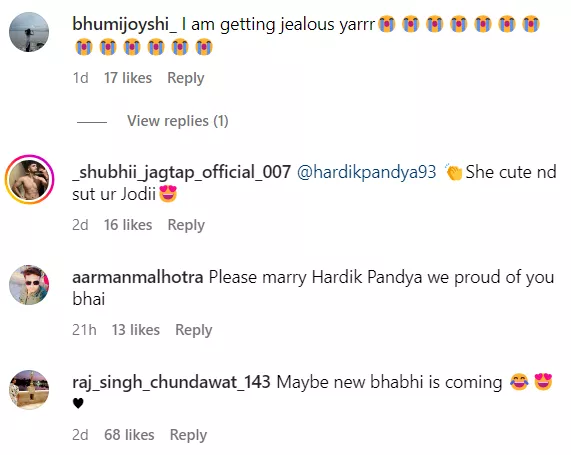
Task: Open raj_singh_chundawat_143 username link
Action: [171, 382]
